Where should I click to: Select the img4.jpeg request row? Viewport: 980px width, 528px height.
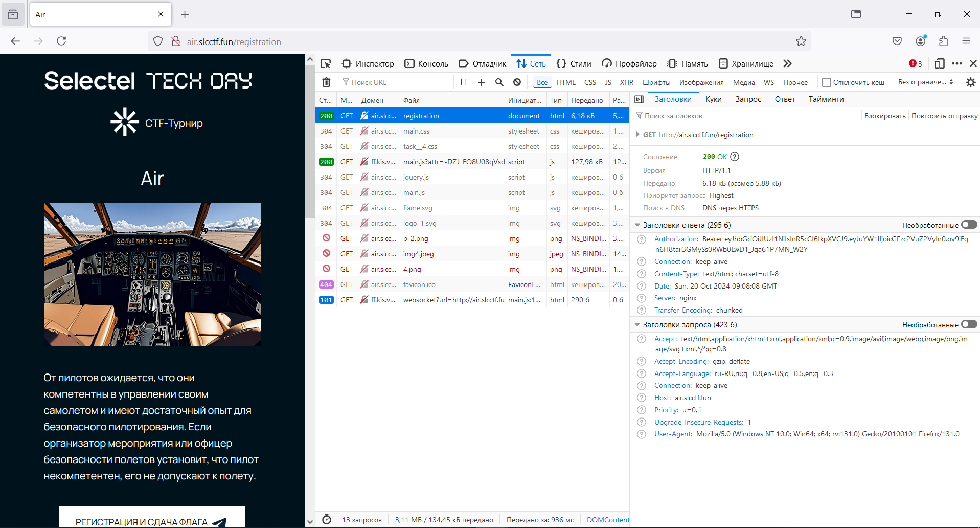pyautogui.click(x=472, y=254)
